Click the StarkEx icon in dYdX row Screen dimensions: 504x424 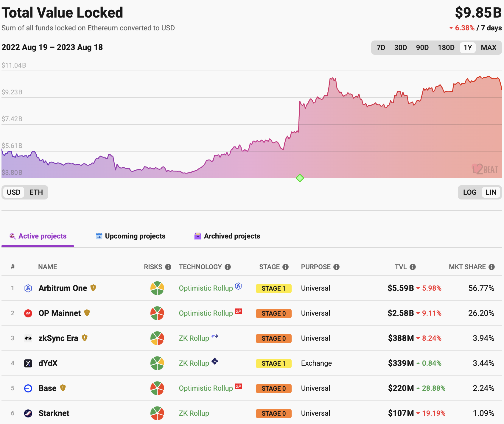click(x=215, y=361)
